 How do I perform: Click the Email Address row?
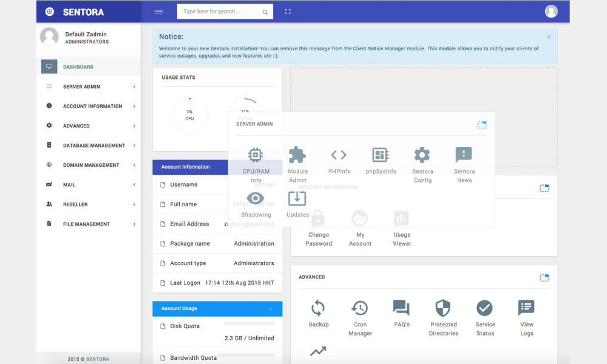[x=217, y=224]
